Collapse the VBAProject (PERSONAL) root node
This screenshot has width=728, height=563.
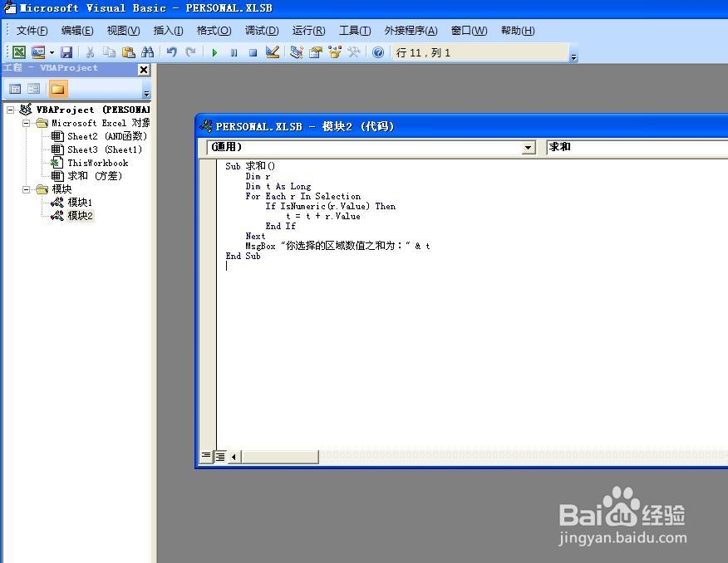point(10,110)
